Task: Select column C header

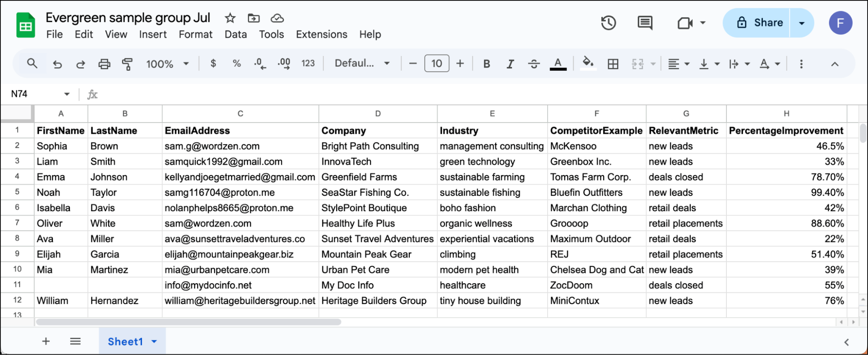Action: [240, 113]
